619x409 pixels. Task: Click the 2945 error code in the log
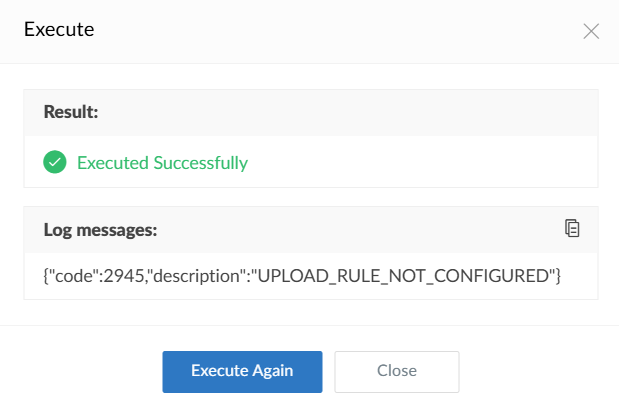pos(106,275)
